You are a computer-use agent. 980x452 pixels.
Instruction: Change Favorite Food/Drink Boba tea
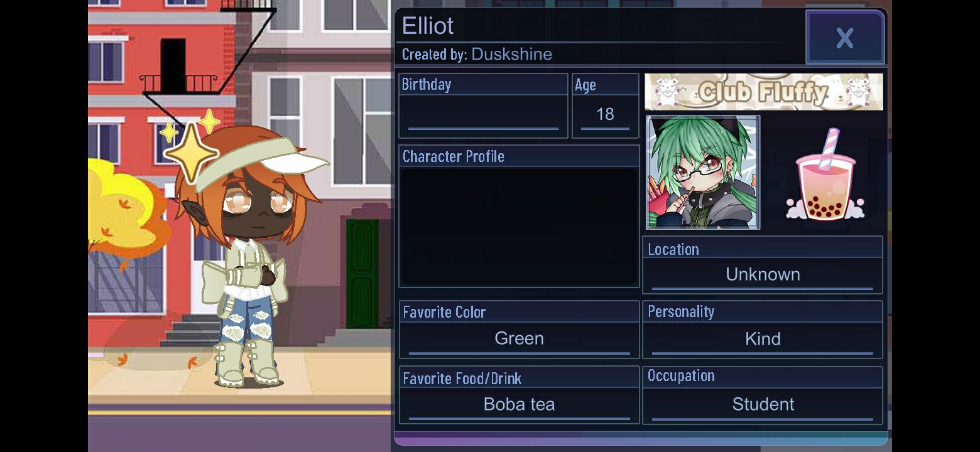coord(519,404)
